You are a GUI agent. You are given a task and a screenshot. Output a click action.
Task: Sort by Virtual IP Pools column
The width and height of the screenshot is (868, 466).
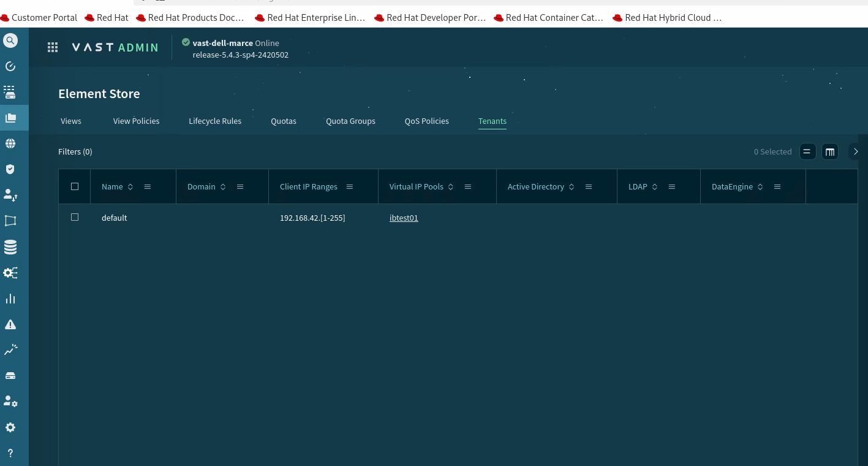click(451, 187)
